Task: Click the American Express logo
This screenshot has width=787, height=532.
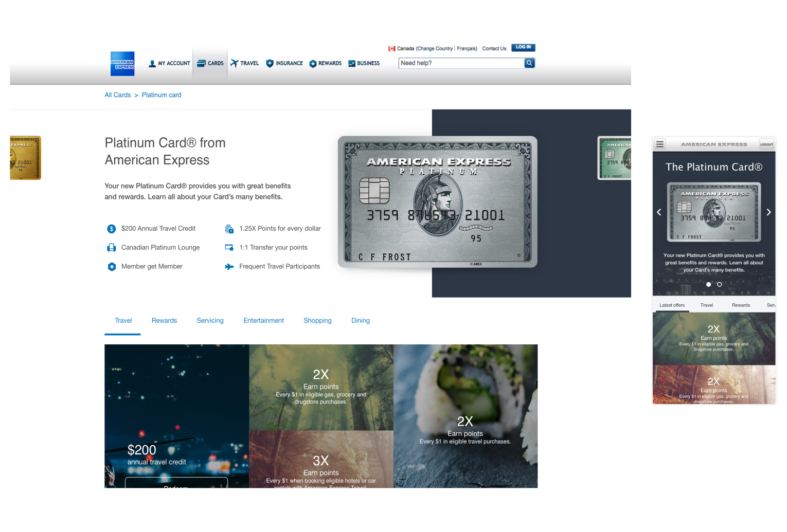Action: [122, 64]
